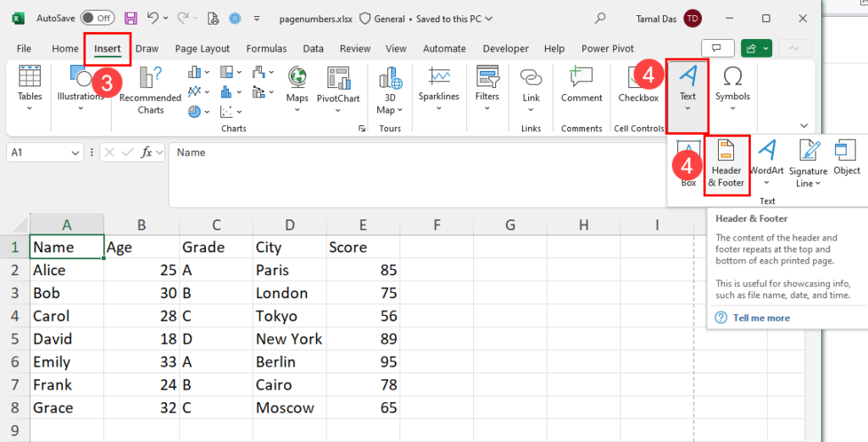Open the Name Box dropdown arrow

click(75, 152)
